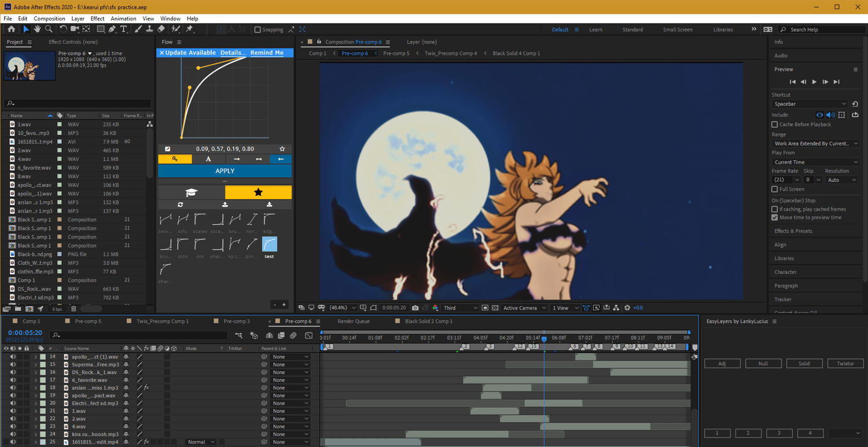Enable Full Screen preview checkbox
Viewport: 868px width, 447px height.
pyautogui.click(x=775, y=189)
